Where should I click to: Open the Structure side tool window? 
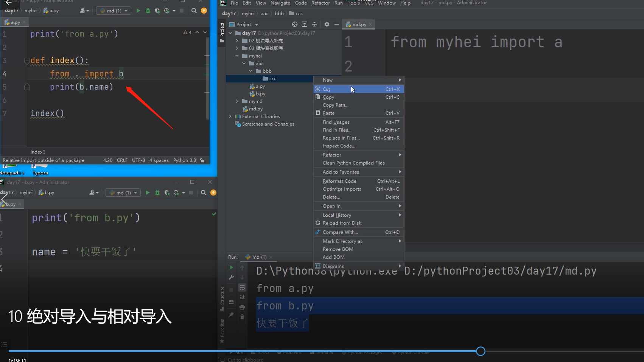pos(222,298)
